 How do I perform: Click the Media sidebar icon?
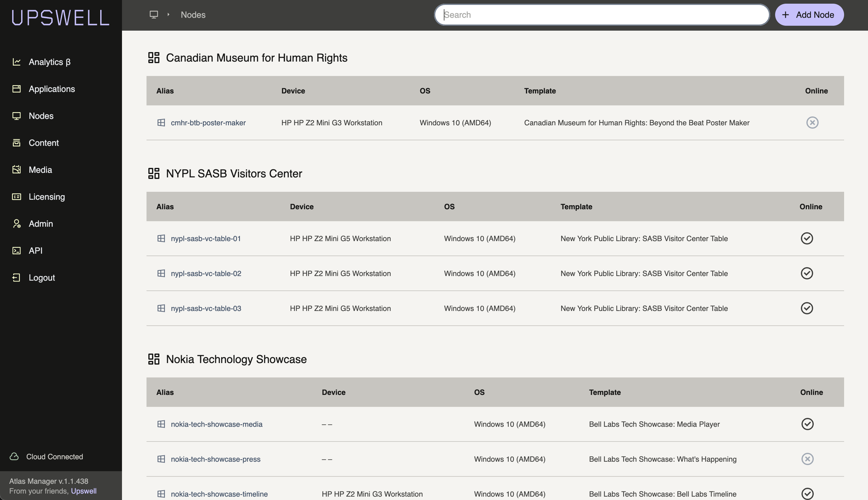(x=17, y=170)
